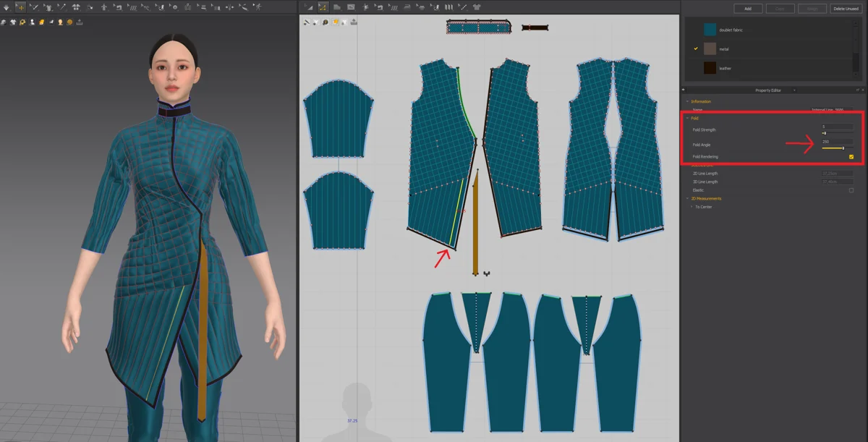Pick sewing machine tool in 3D toolbar
The image size is (868, 442).
coord(118,7)
